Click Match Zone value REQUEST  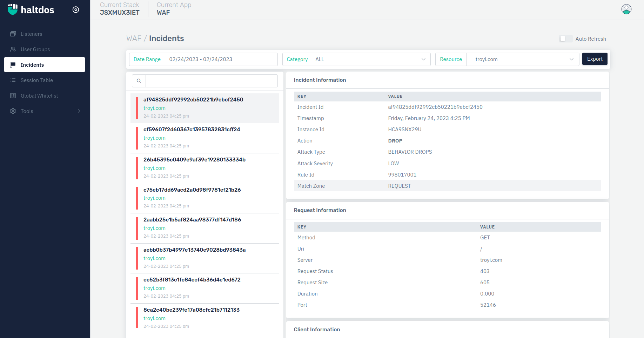400,186
